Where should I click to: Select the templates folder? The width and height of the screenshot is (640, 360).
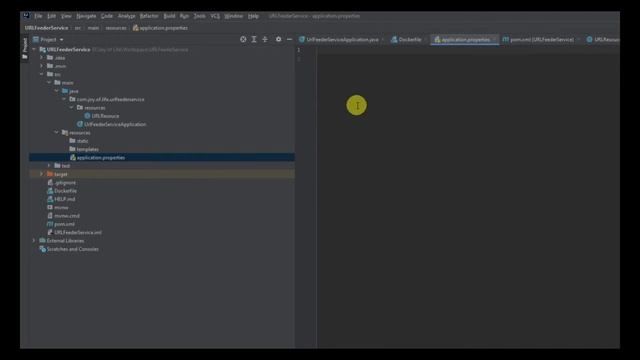pos(84,149)
